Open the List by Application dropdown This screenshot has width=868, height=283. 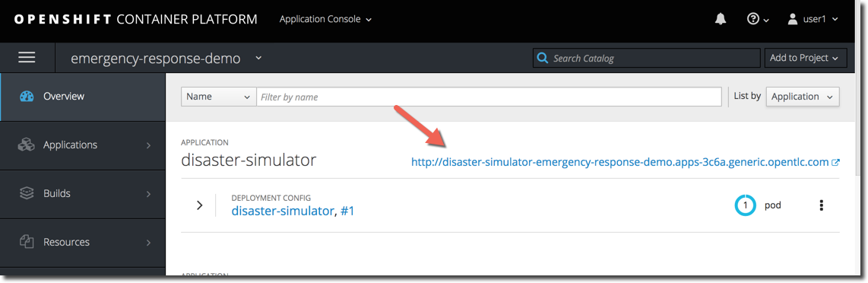click(803, 97)
